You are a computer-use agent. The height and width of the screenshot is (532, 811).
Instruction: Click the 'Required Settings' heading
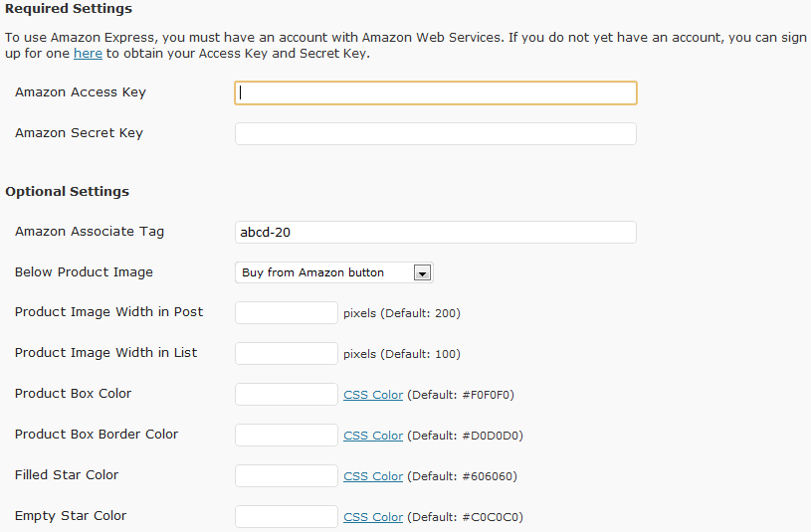coord(69,9)
